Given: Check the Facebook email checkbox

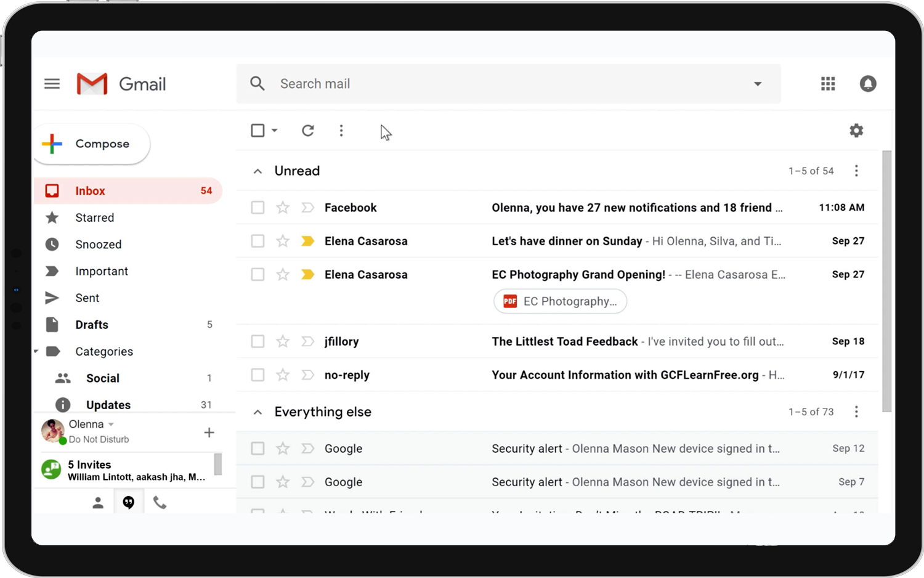Looking at the screenshot, I should tap(257, 208).
